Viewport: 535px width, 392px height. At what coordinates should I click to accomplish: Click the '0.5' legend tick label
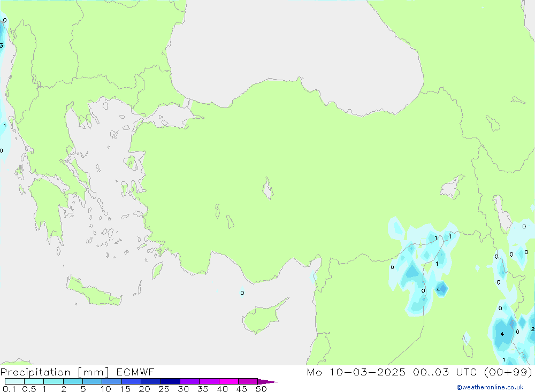click(29, 389)
